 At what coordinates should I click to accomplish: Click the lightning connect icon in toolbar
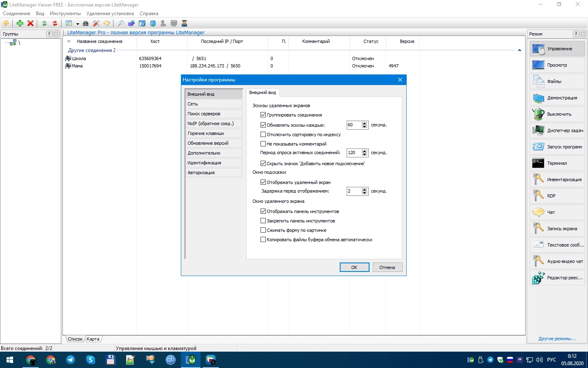(x=6, y=23)
